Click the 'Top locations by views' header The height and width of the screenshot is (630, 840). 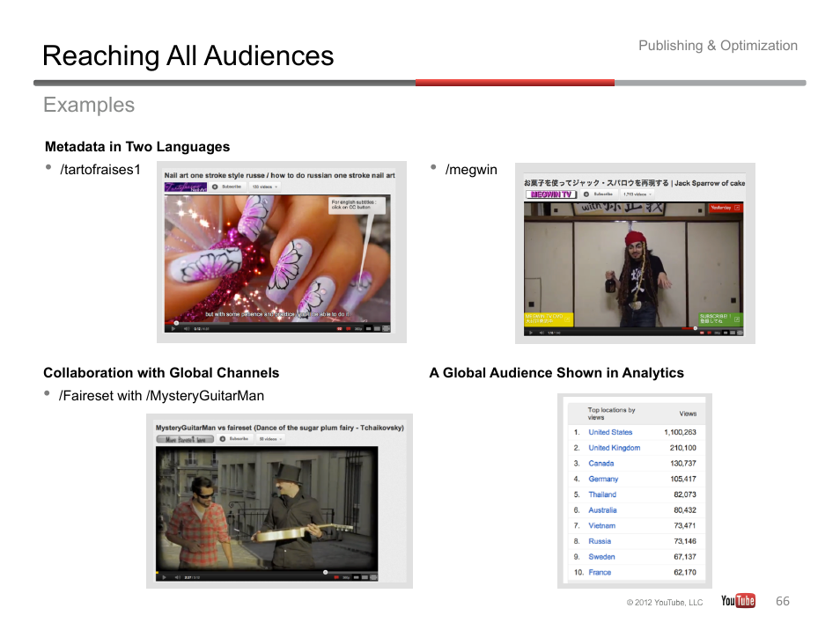click(611, 414)
